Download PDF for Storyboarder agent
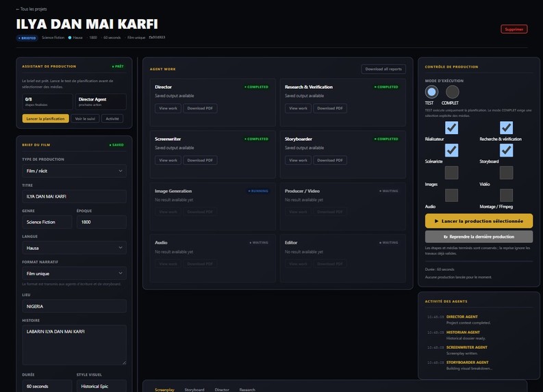The height and width of the screenshot is (392, 543). click(x=329, y=160)
